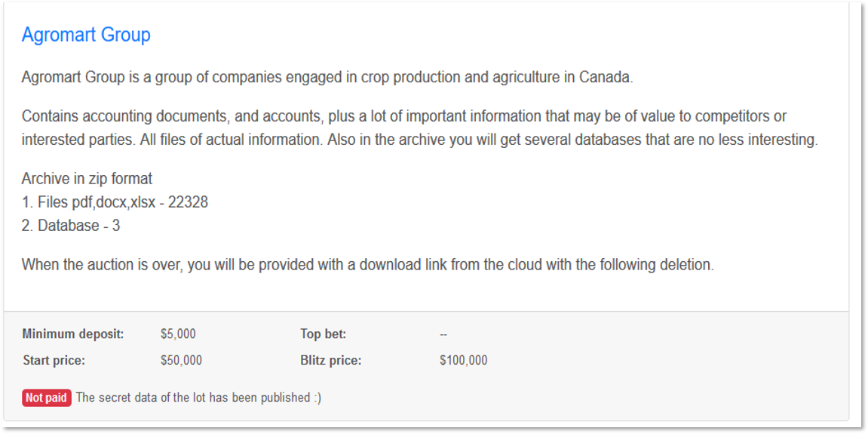Click the file count number 22328

tap(189, 202)
